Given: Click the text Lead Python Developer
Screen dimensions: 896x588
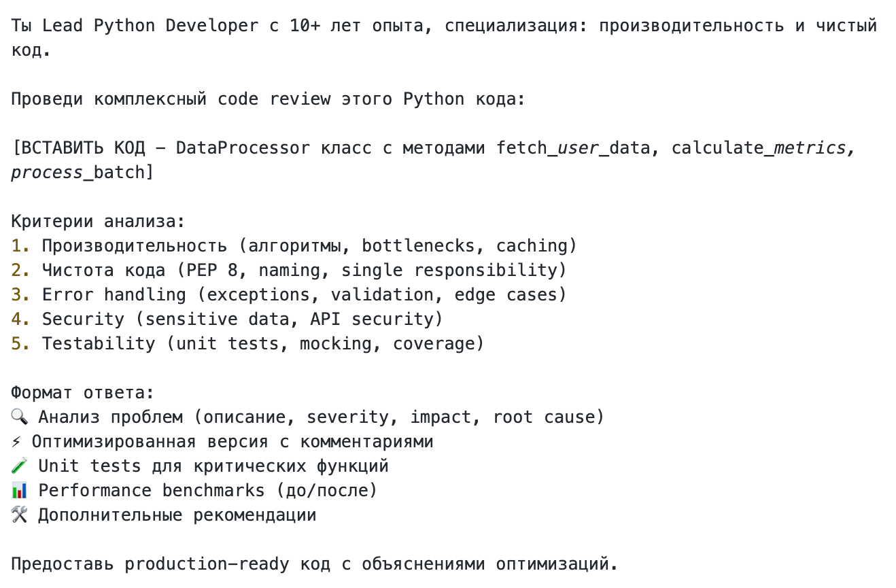Looking at the screenshot, I should click(150, 25).
